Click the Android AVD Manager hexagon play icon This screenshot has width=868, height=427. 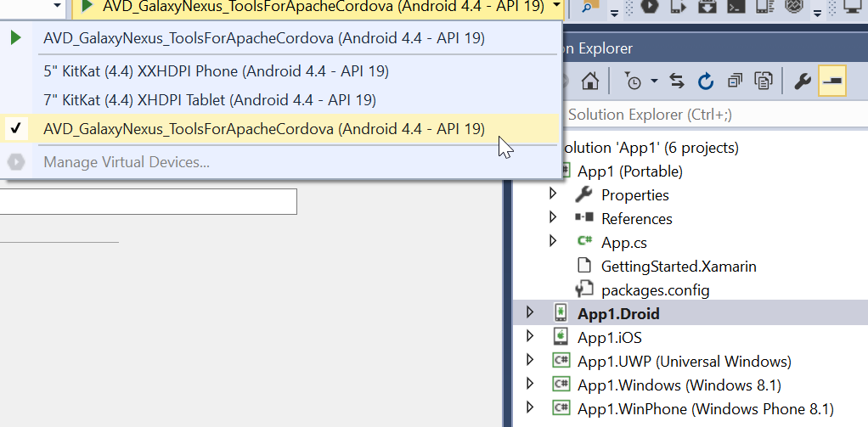click(650, 7)
